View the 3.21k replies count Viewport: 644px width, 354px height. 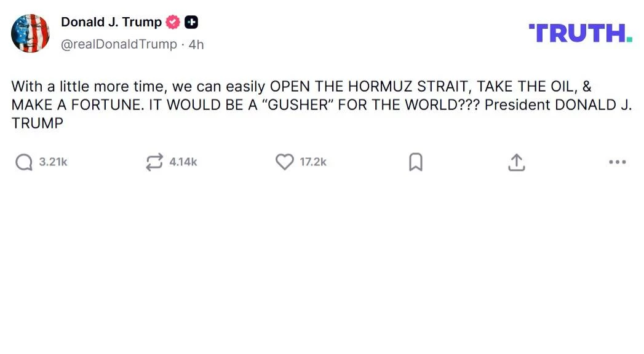point(53,162)
